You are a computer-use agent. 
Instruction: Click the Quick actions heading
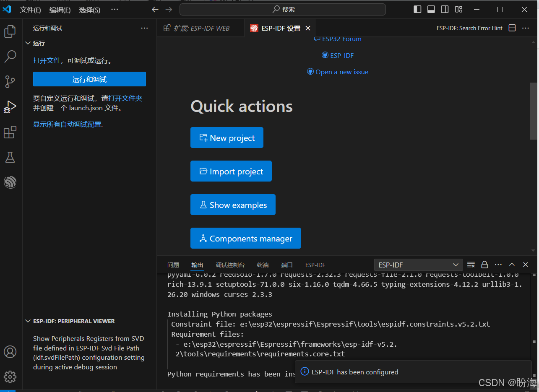coord(242,106)
